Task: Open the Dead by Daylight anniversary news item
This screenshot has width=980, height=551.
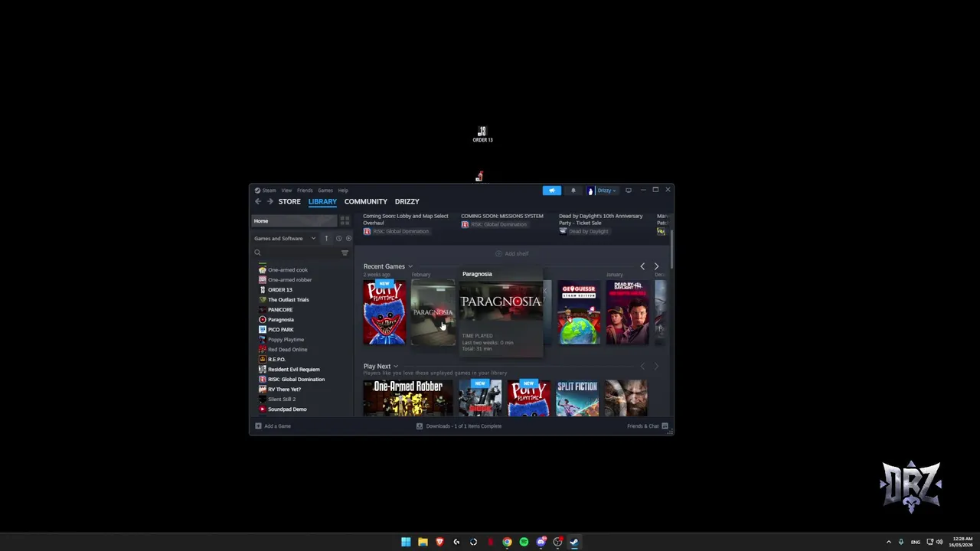Action: point(603,219)
